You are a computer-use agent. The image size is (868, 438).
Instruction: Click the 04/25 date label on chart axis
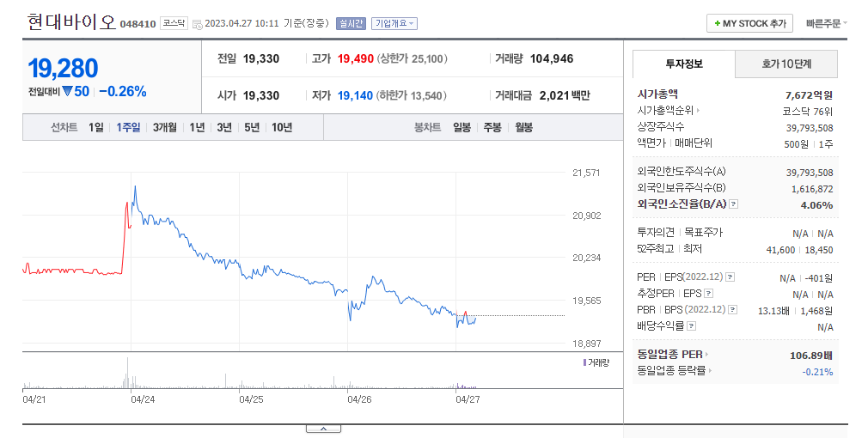251,399
